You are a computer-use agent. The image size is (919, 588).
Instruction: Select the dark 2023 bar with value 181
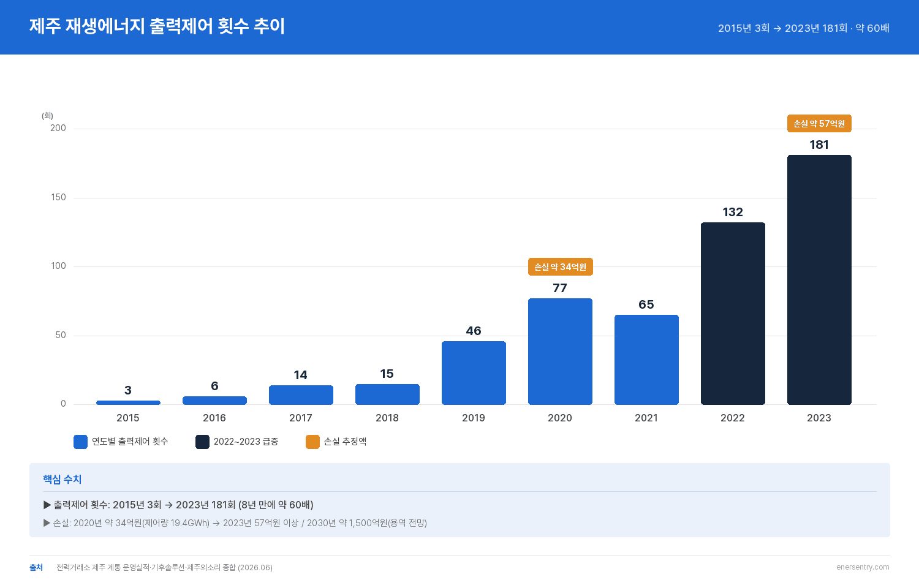tap(819, 280)
